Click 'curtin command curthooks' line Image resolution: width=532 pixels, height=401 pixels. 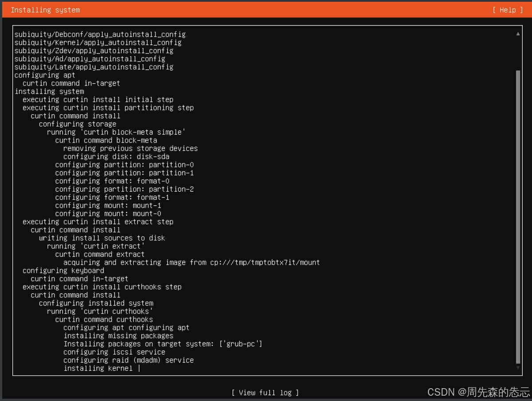(x=104, y=320)
